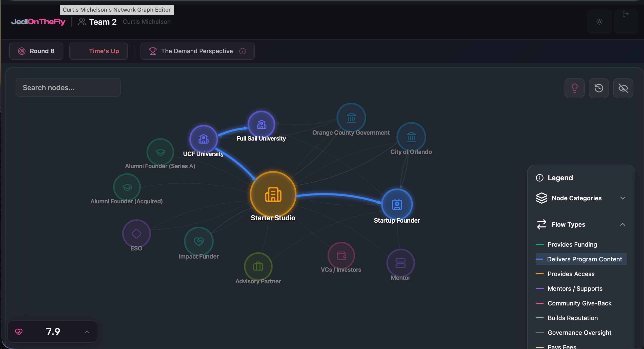The height and width of the screenshot is (349, 644).
Task: Click the Mentor node icon
Action: (400, 263)
